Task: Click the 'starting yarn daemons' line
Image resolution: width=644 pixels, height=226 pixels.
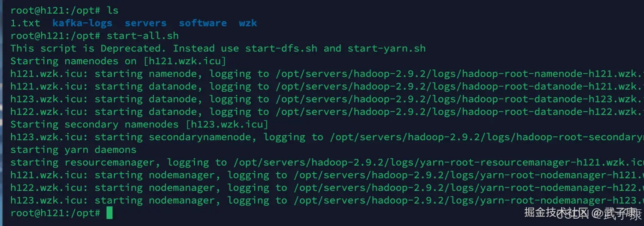Action: point(73,150)
